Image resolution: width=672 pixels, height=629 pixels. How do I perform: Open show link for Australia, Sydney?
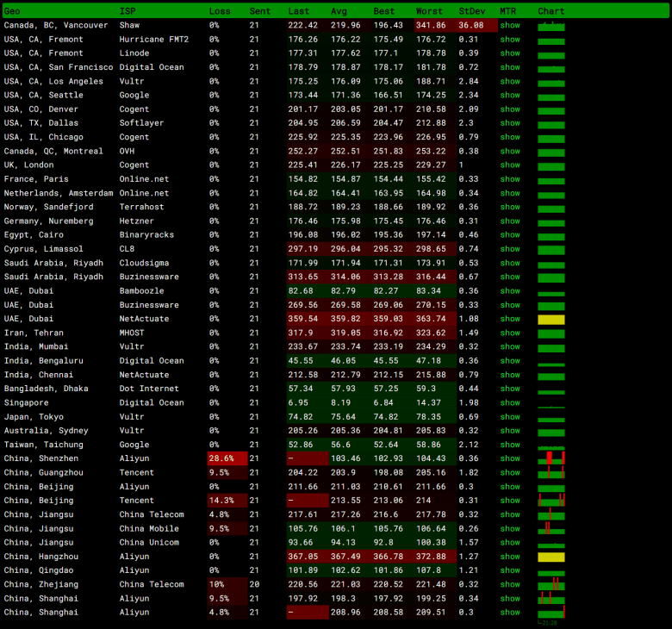coord(510,431)
